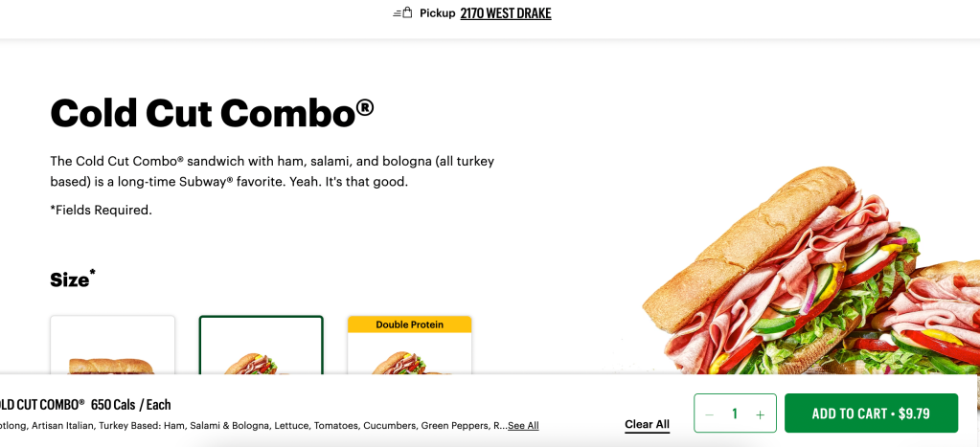Image resolution: width=980 pixels, height=447 pixels.
Task: Click the yellow Double Protein badge
Action: [409, 324]
